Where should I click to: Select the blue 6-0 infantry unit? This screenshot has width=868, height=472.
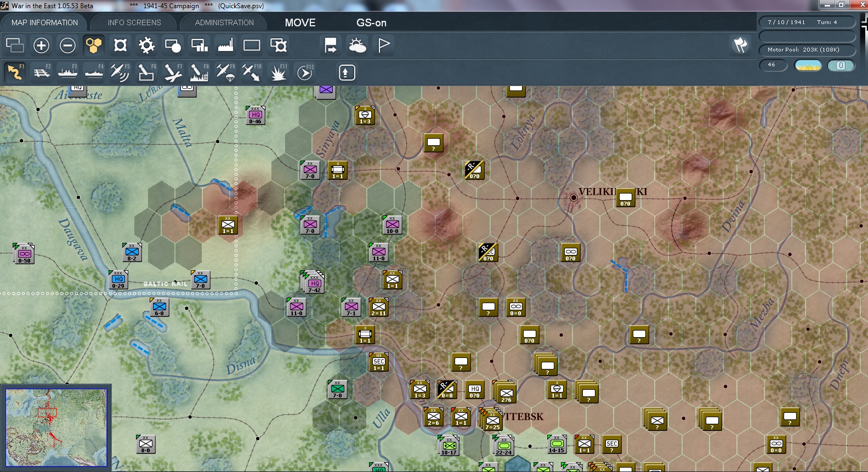[159, 307]
